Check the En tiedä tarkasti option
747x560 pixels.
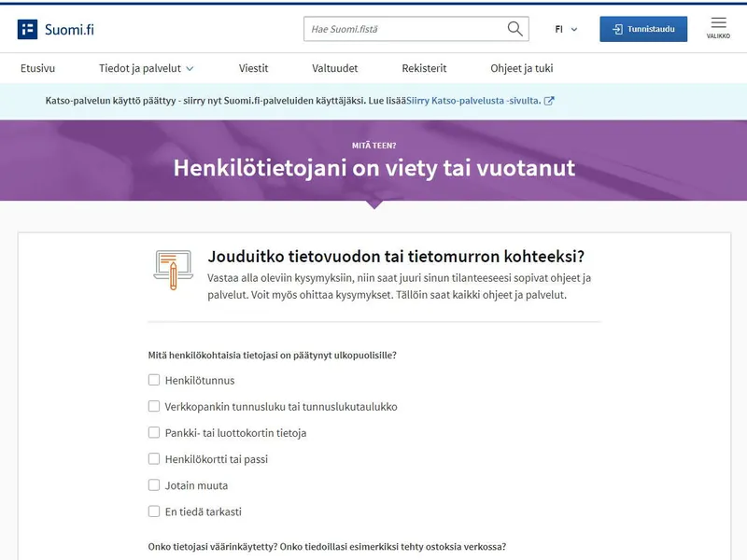(x=154, y=511)
